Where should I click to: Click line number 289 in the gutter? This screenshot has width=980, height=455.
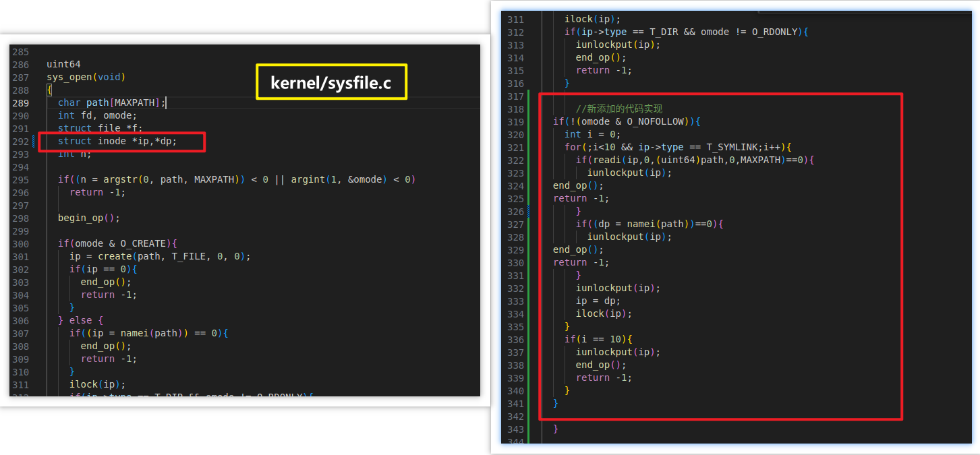click(x=20, y=102)
